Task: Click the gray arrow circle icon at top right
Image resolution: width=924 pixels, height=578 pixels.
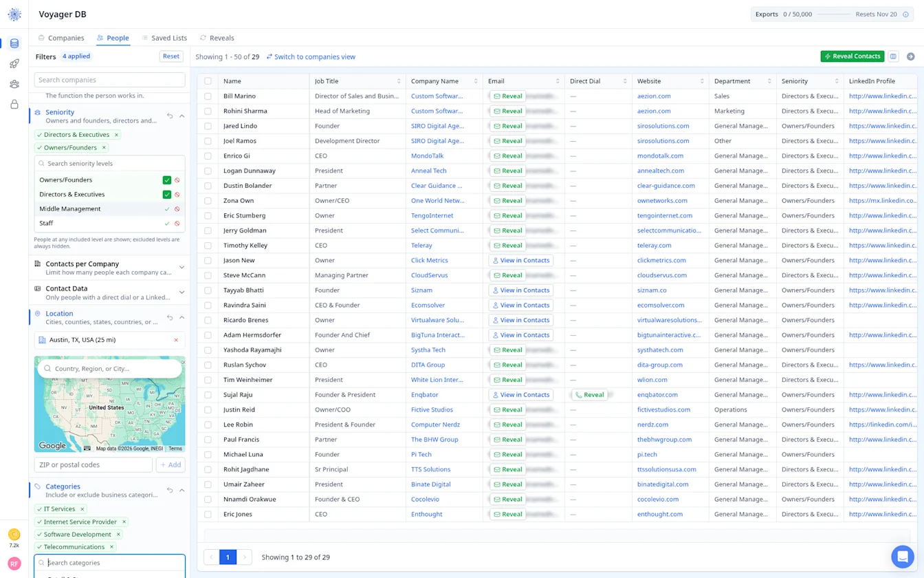Action: click(910, 56)
